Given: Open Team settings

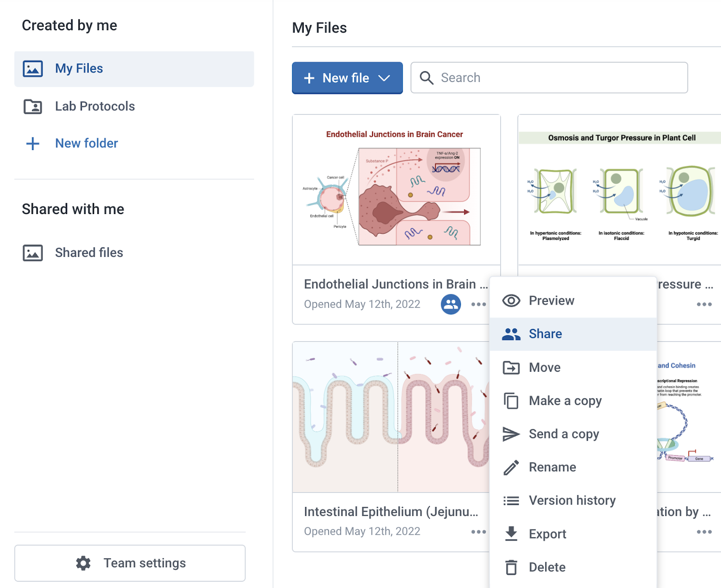Looking at the screenshot, I should [130, 563].
